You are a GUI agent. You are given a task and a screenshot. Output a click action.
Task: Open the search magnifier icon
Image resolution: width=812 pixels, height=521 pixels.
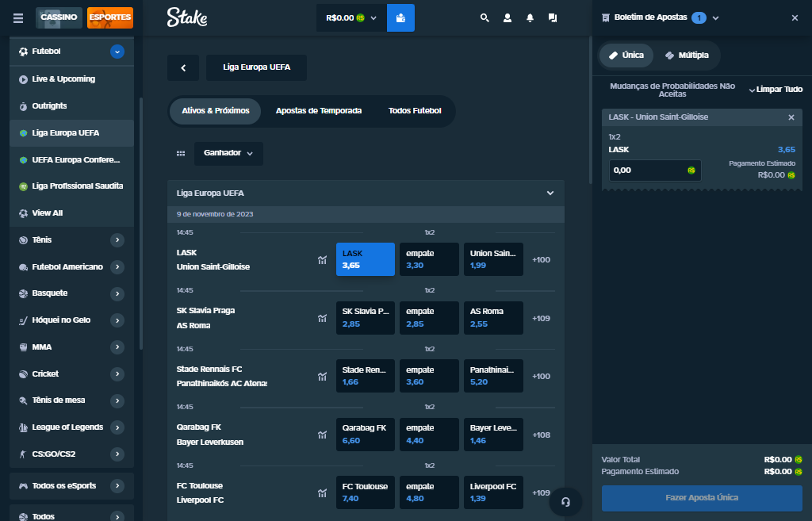[485, 17]
